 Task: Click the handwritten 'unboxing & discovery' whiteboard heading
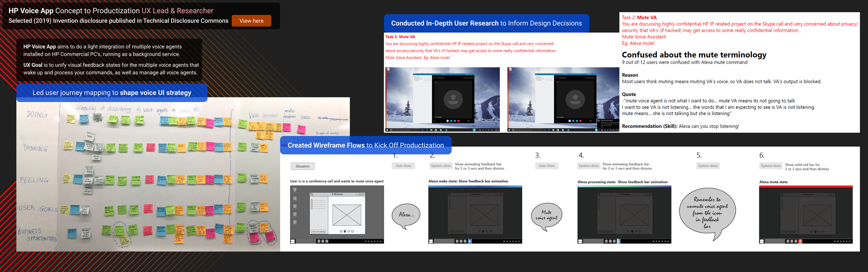click(137, 109)
